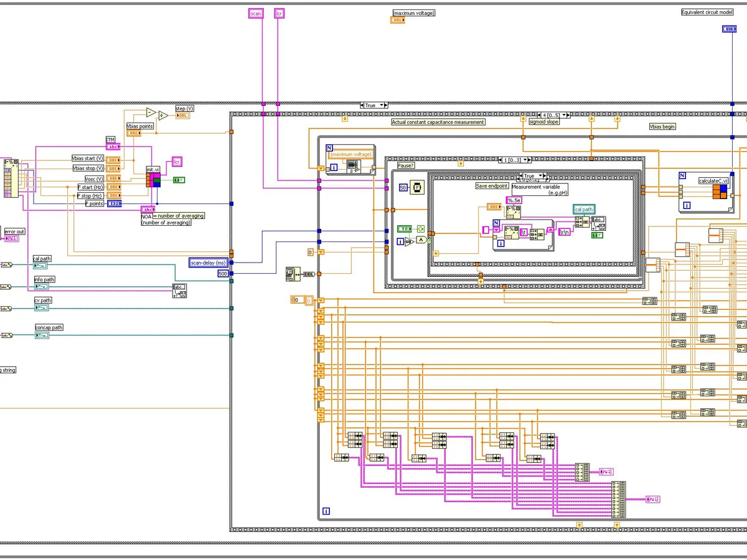Click the \r\n string constant
The width and height of the screenshot is (747, 560).
565,231
